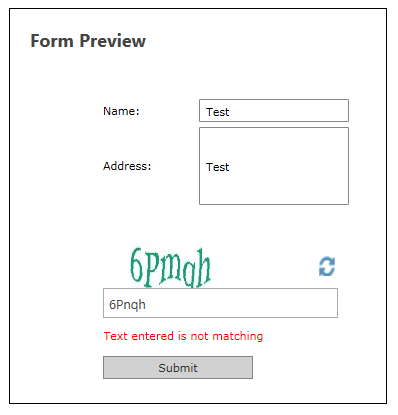Click the green 6Pmqh captcha image
Viewport: 398px width, 415px height.
pyautogui.click(x=170, y=268)
